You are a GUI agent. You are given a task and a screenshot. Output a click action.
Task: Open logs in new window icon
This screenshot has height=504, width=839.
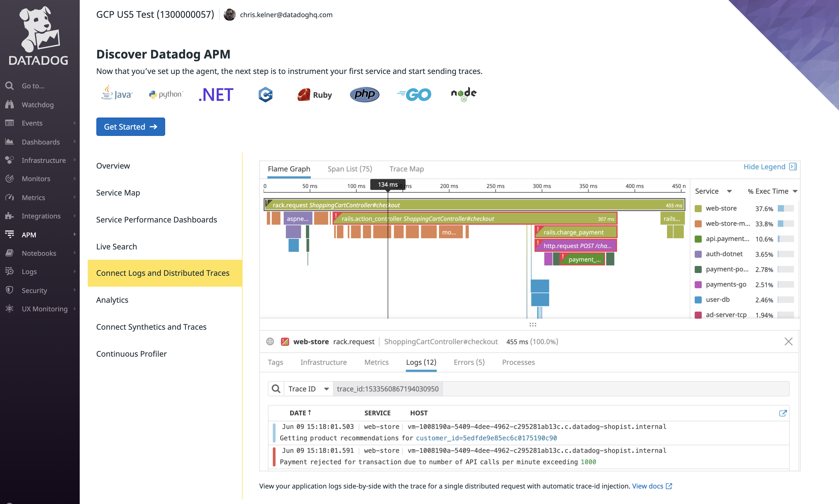783,413
